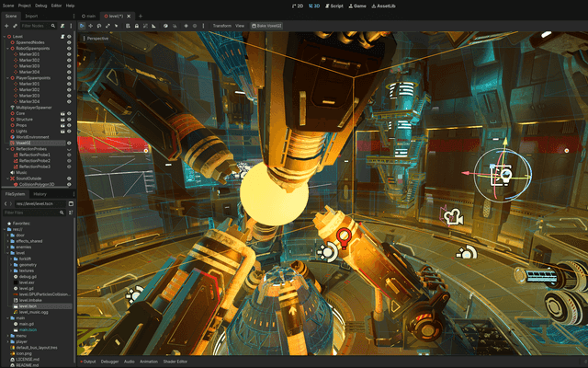The width and height of the screenshot is (588, 368).
Task: Expand the enemies folder
Action: pyautogui.click(x=8, y=247)
